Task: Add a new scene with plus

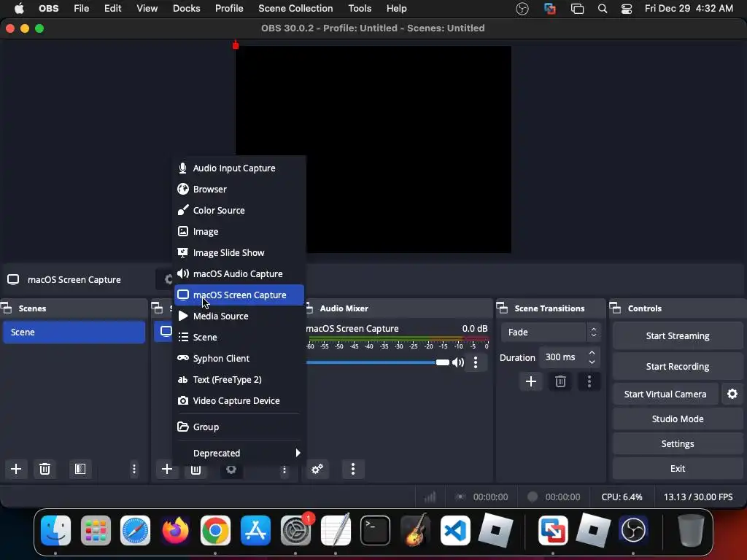Action: coord(16,469)
